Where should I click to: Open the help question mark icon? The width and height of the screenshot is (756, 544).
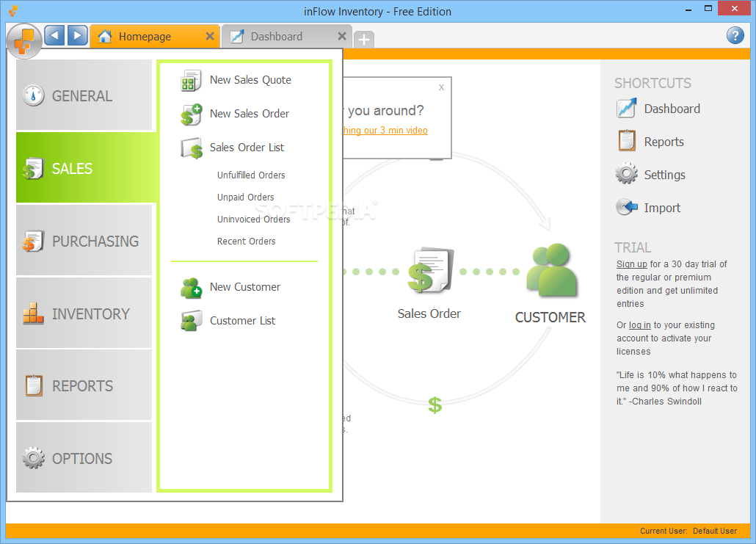(735, 35)
